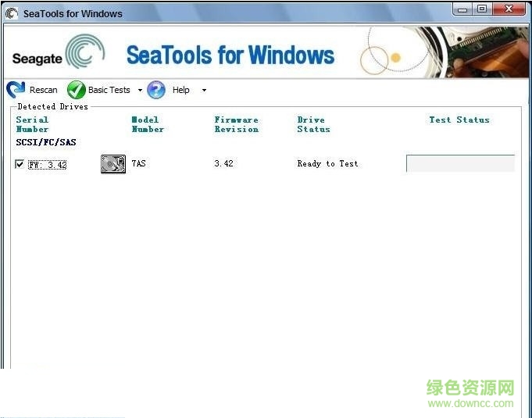532x418 pixels.
Task: Minimize the SeaTools window
Action: pos(462,9)
